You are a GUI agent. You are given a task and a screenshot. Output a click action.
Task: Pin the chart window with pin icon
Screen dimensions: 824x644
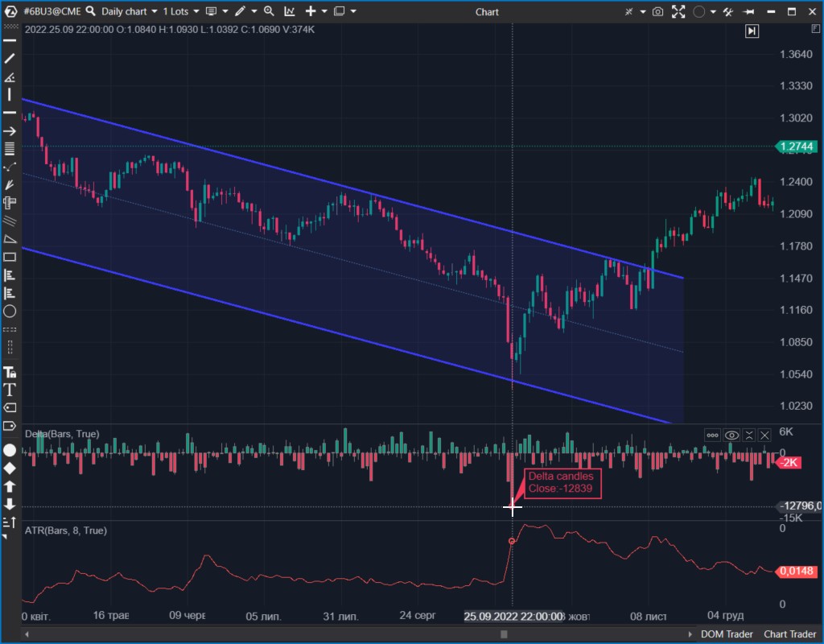tap(748, 12)
